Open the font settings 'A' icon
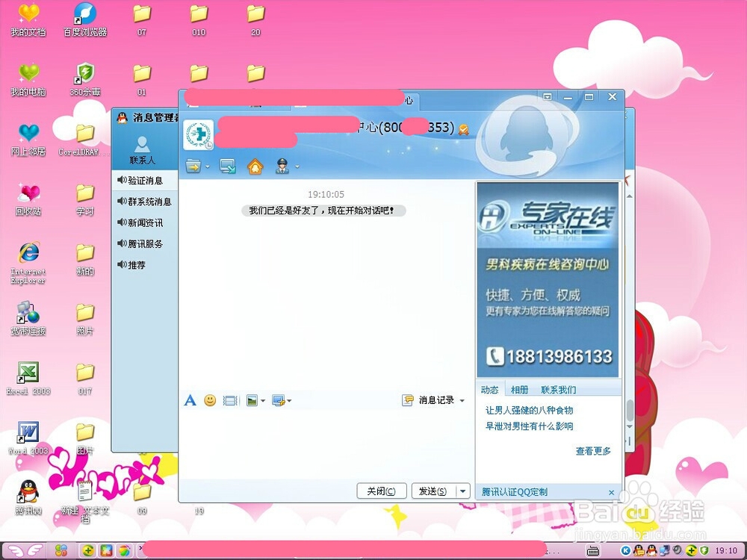 (x=190, y=400)
